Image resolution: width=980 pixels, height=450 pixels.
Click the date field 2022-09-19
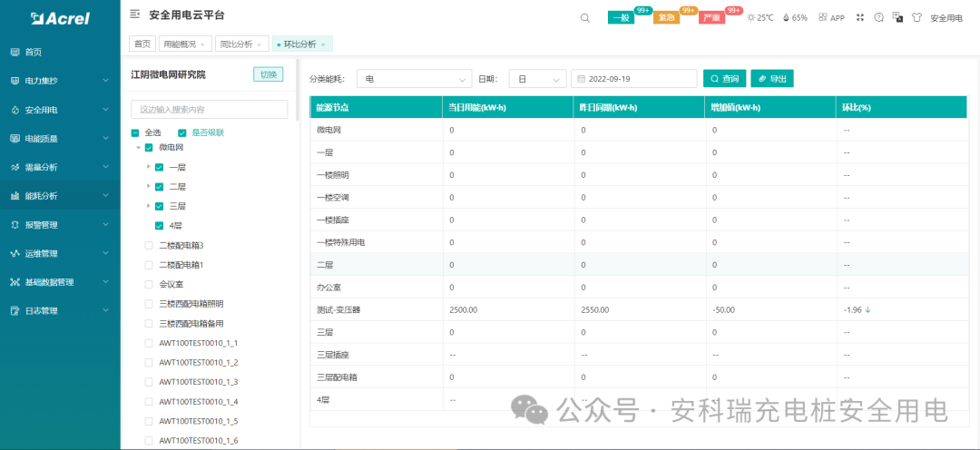point(633,79)
